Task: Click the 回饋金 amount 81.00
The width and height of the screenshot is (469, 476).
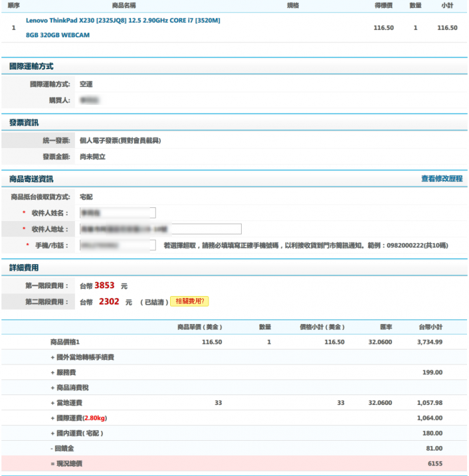Action: 434,449
